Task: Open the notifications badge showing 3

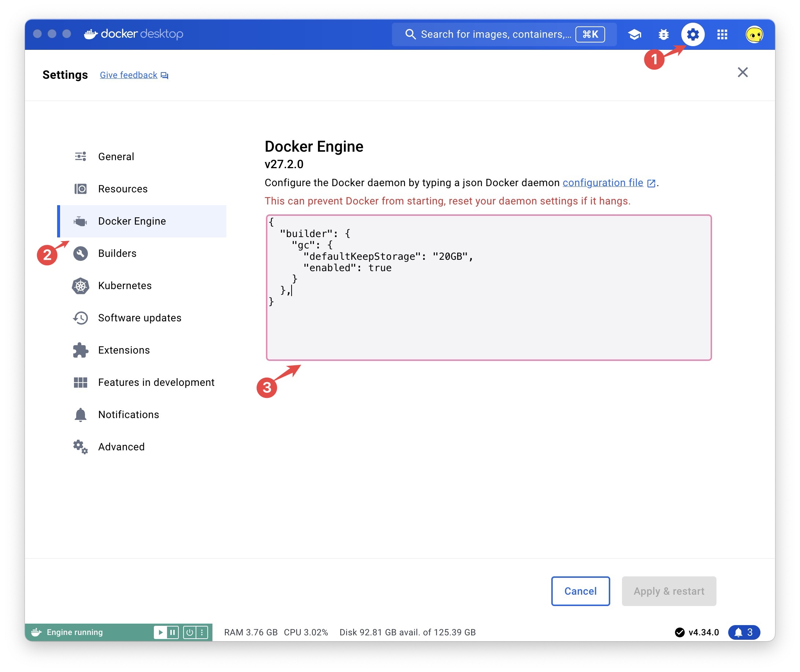Action: point(744,632)
